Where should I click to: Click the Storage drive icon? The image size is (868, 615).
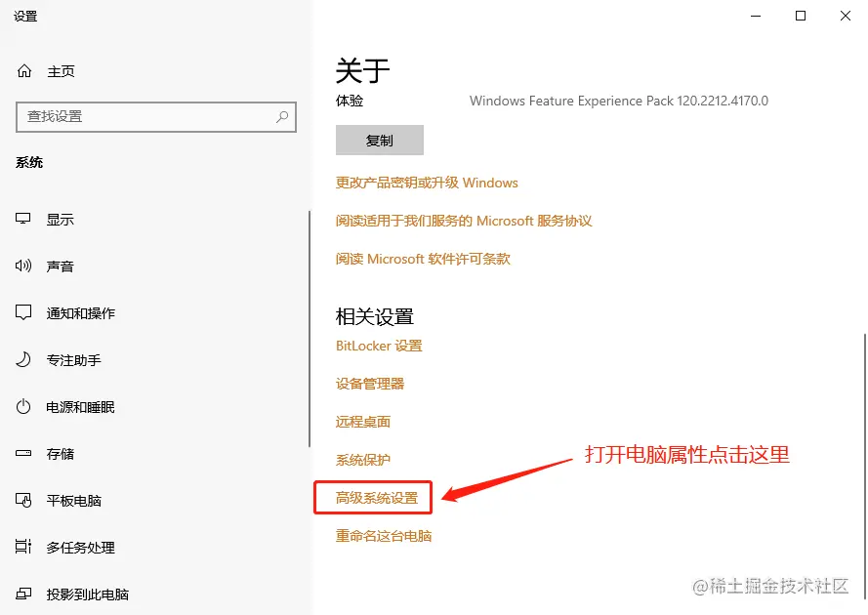(23, 453)
